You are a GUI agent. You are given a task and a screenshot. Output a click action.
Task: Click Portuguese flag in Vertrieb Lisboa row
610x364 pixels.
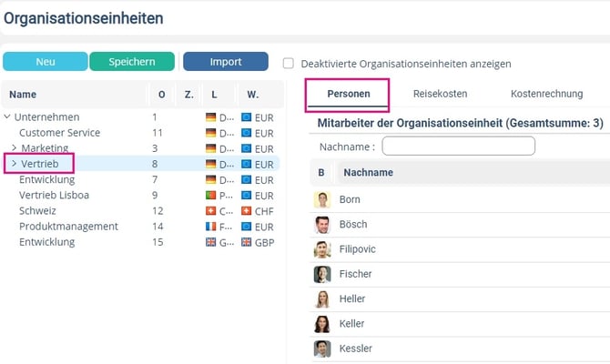tap(211, 195)
